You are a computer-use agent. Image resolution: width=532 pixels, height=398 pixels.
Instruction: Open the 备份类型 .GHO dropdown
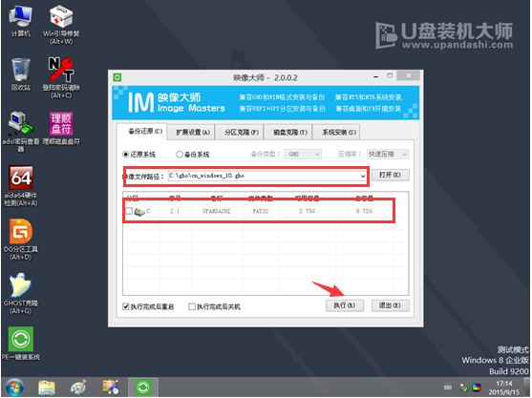click(x=303, y=155)
